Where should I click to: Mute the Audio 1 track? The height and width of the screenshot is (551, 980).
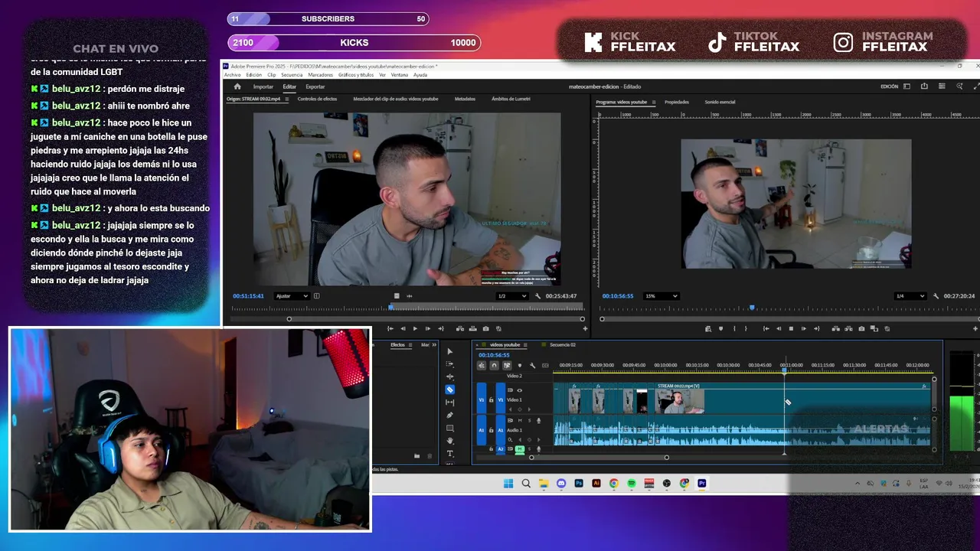point(520,421)
